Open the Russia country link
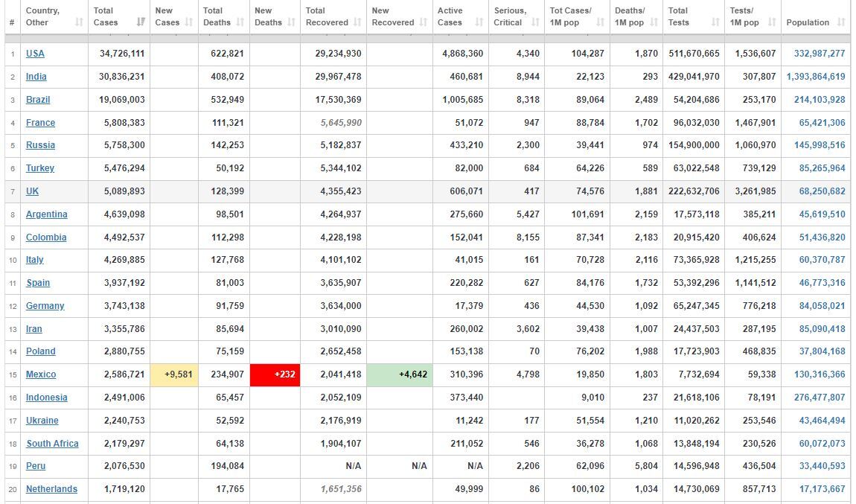Viewport: 856px width, 504px height. pyautogui.click(x=40, y=145)
